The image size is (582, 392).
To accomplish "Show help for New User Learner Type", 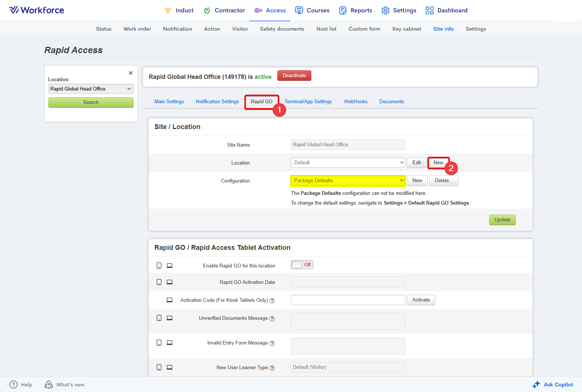I will click(272, 368).
